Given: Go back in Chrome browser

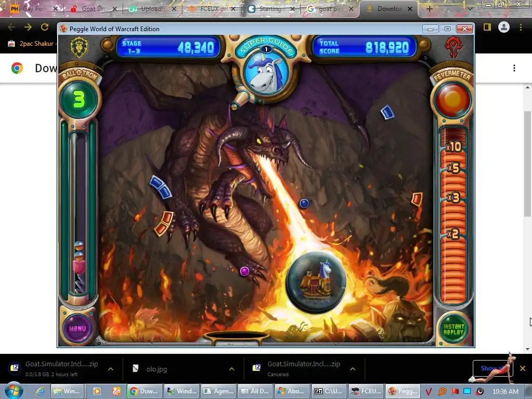Looking at the screenshot, I should tap(11, 27).
